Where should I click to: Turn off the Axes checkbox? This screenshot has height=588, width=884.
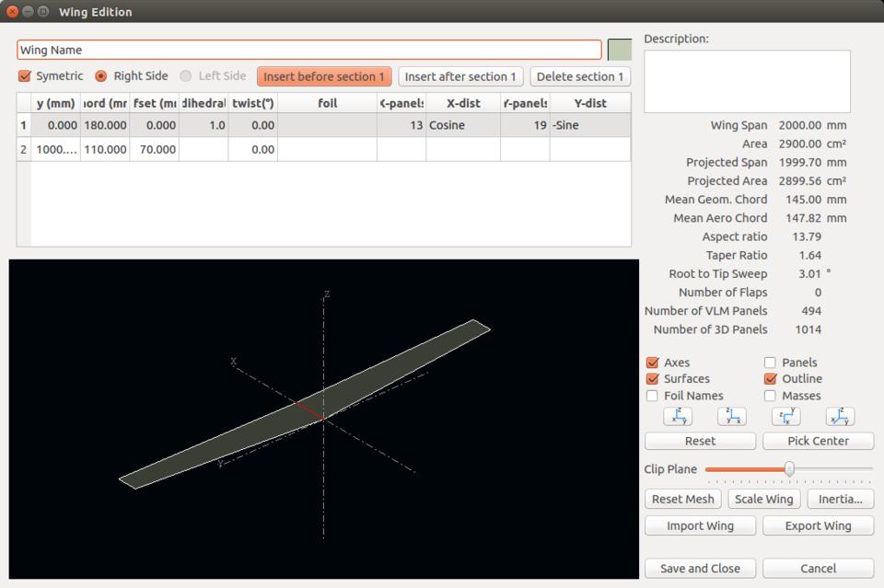(x=653, y=363)
